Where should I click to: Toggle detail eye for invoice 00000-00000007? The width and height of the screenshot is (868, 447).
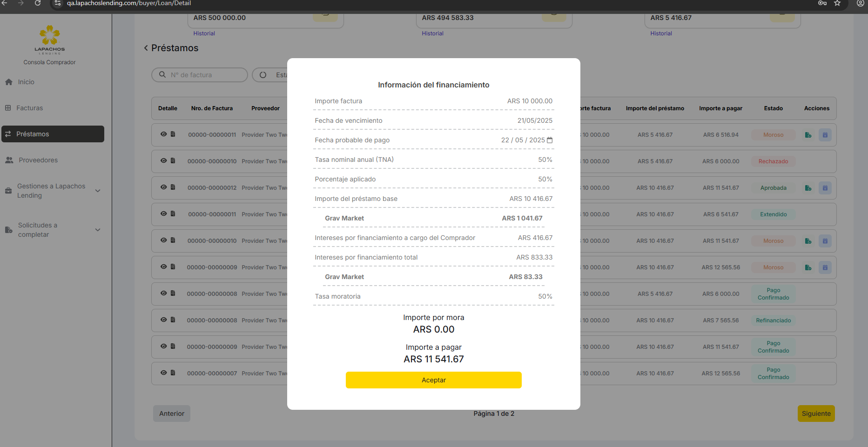[163, 373]
